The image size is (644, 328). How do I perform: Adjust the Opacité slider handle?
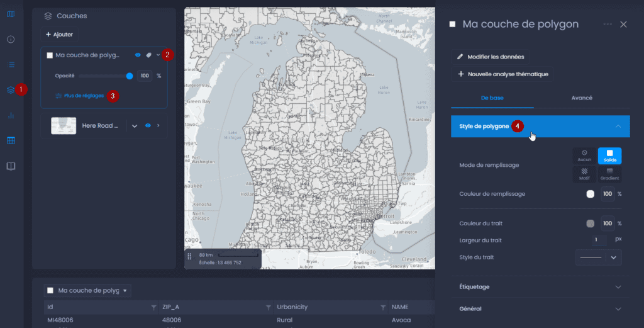(x=130, y=76)
